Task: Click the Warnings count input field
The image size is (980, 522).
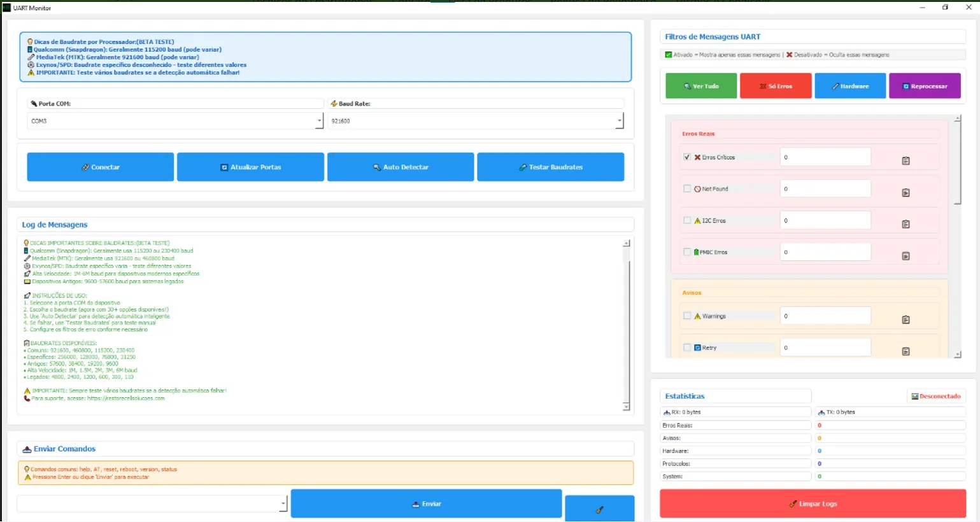Action: tap(825, 316)
